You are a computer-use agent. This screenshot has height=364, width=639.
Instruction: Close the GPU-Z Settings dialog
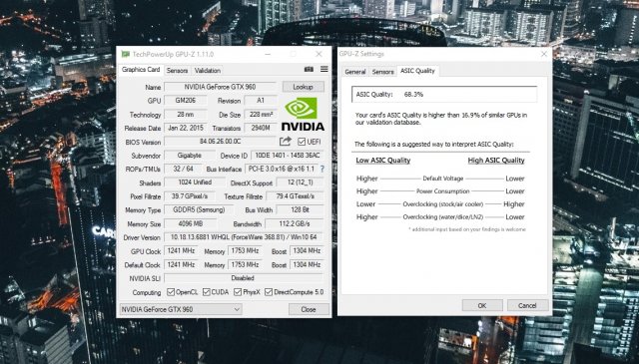(543, 54)
